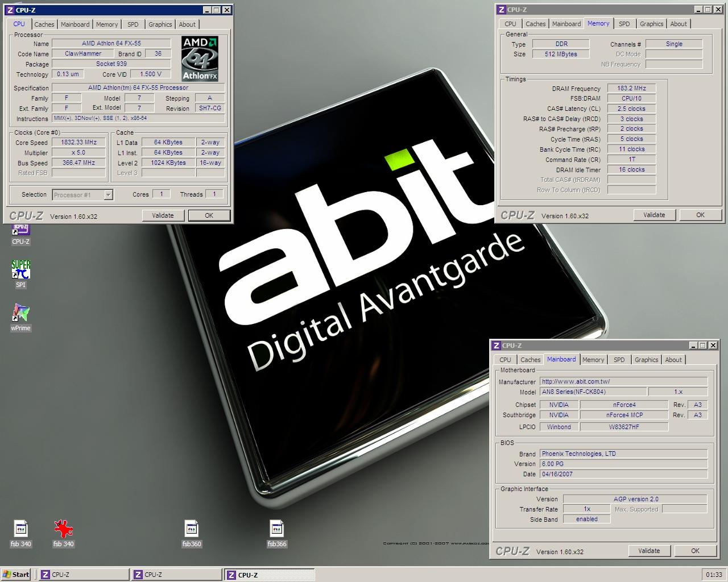
Task: Click the Z icon in the Memory window's title bar
Action: (502, 9)
